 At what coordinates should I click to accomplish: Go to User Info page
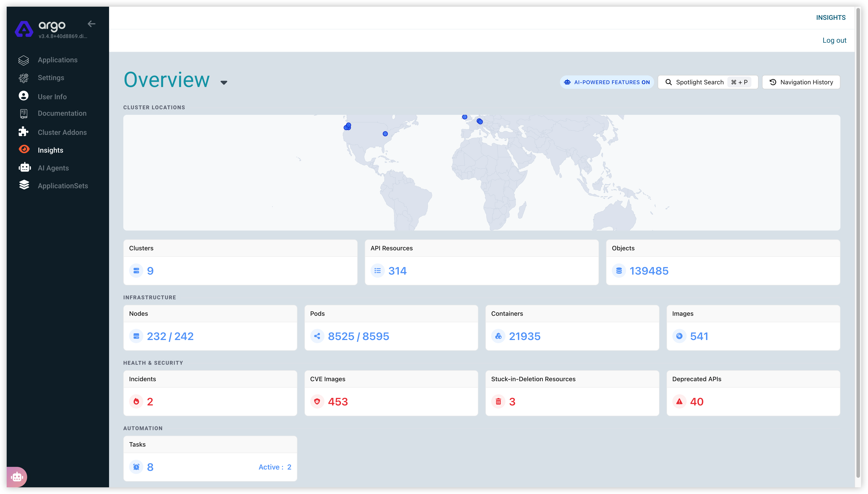coord(52,97)
